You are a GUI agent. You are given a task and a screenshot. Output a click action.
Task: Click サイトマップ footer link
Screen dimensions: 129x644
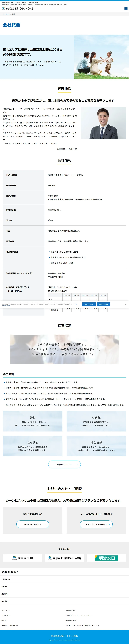(6, 610)
